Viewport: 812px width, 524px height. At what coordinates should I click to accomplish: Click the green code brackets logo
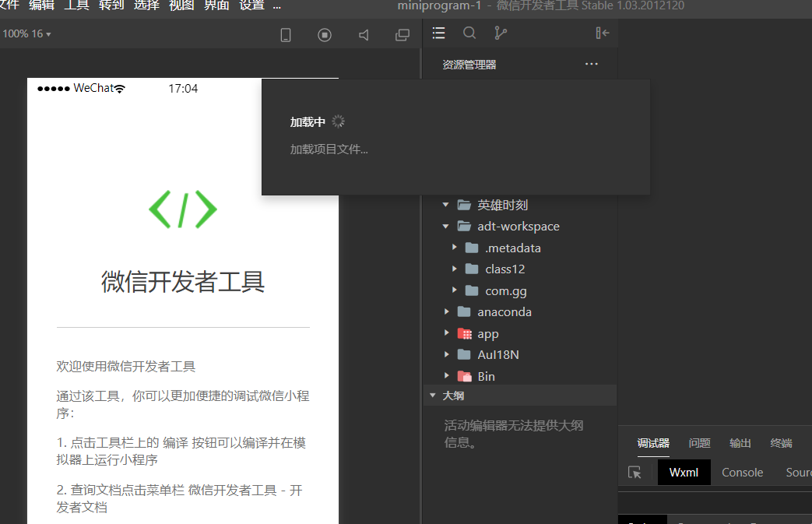[x=183, y=209]
